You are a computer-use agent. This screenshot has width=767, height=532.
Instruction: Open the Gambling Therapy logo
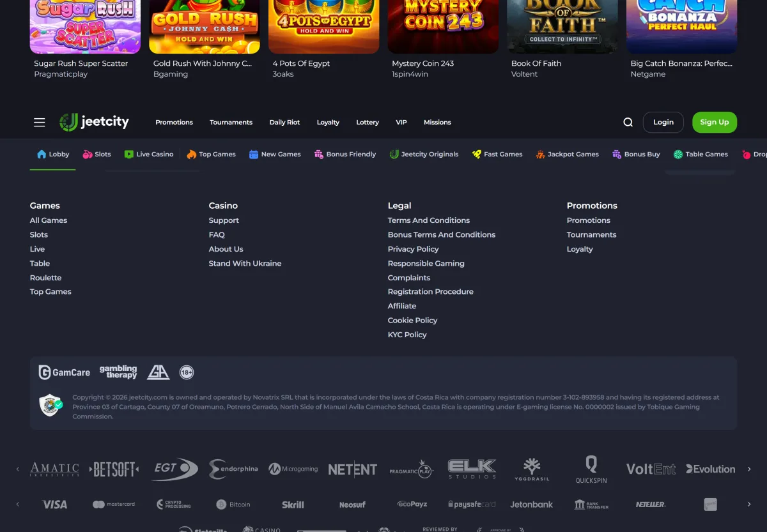[x=118, y=372]
